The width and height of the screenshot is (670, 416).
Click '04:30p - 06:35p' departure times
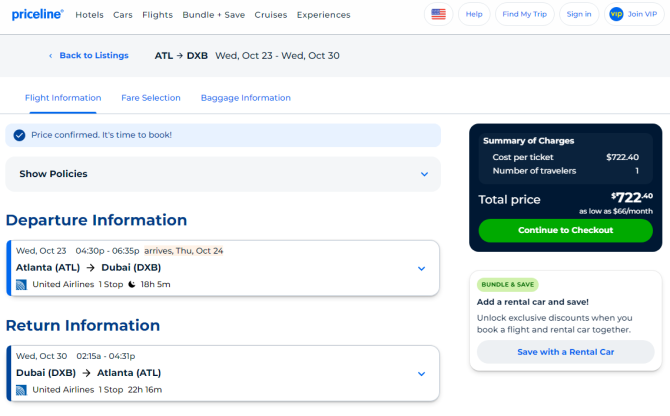pyautogui.click(x=107, y=251)
